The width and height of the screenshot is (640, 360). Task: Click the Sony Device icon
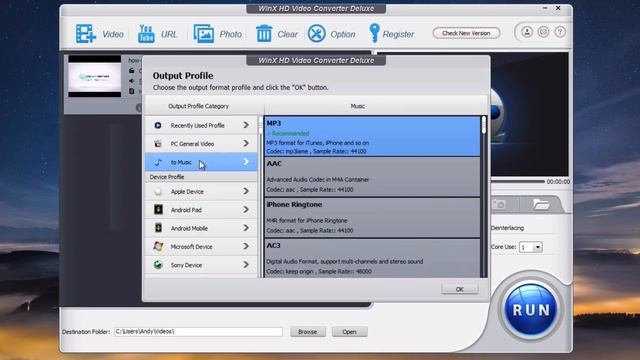coord(158,265)
